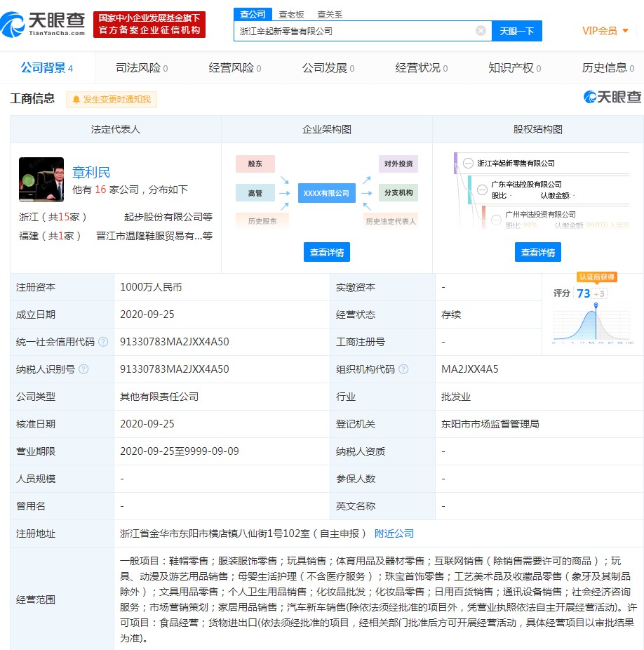The height and width of the screenshot is (650, 644).
Task: Collapse 广州辛选投资有限公司 tree node
Action: (496, 214)
